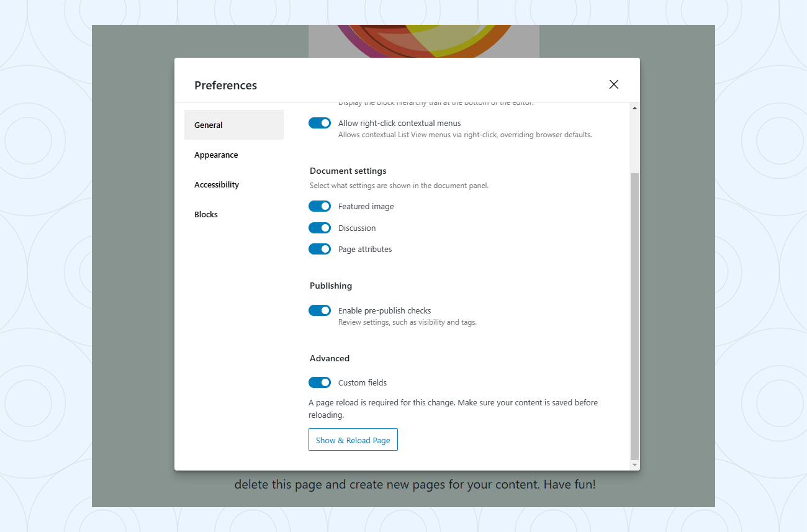Toggle the Custom fields switch
807x532 pixels.
(x=320, y=382)
